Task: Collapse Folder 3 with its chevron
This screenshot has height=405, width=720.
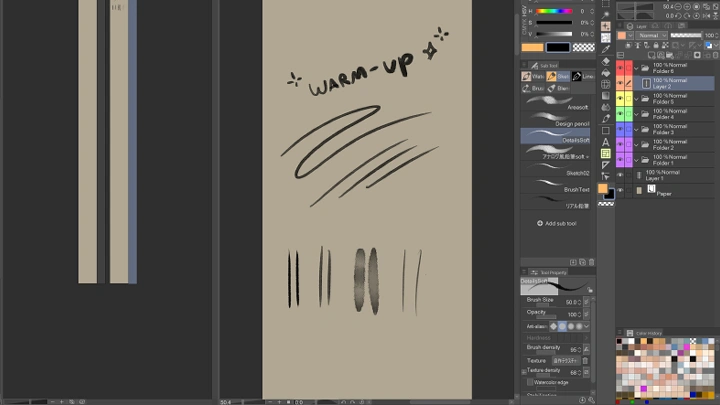Action: (636, 130)
